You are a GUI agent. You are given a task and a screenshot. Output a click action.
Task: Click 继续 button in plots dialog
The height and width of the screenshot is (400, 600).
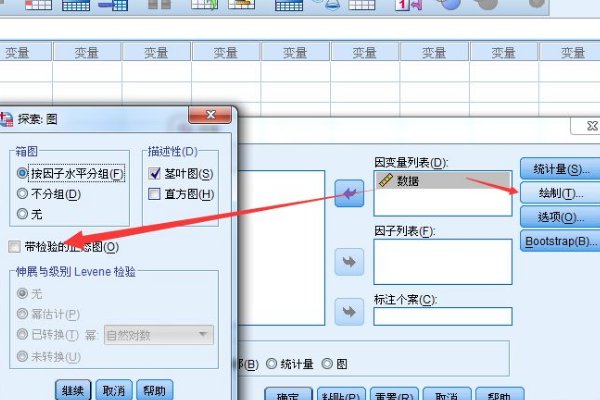tap(73, 390)
